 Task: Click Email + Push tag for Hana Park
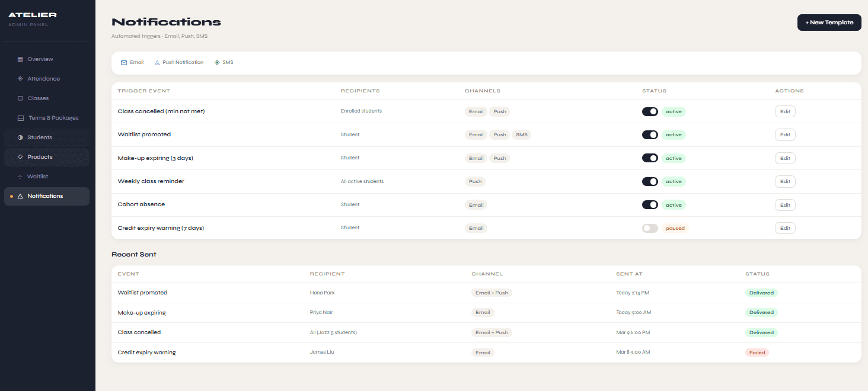click(x=492, y=293)
